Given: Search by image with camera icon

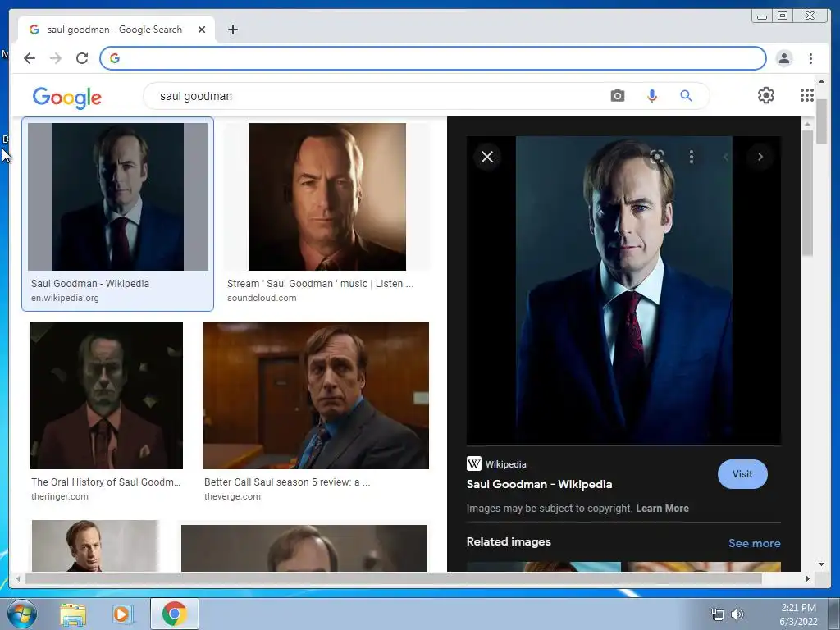Looking at the screenshot, I should pyautogui.click(x=617, y=96).
